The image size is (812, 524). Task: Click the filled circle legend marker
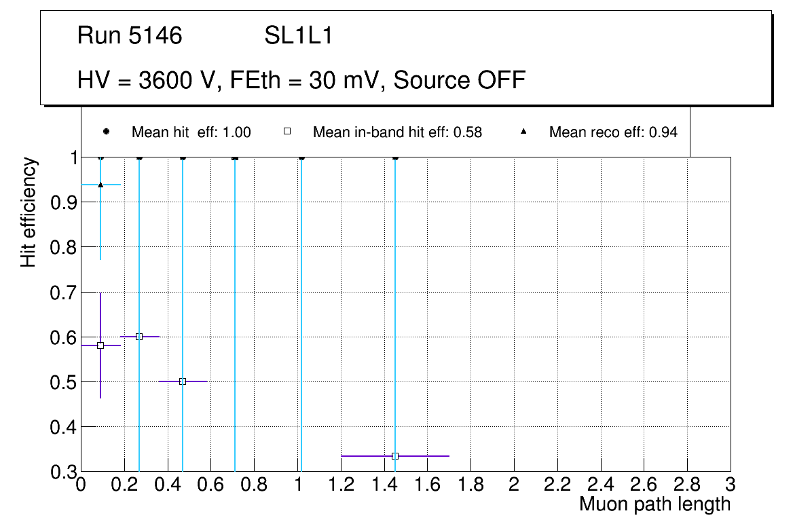coord(106,132)
